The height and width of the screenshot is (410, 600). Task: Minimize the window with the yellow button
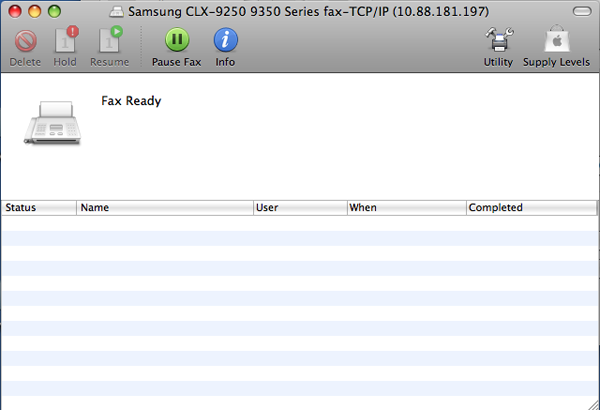[x=34, y=11]
